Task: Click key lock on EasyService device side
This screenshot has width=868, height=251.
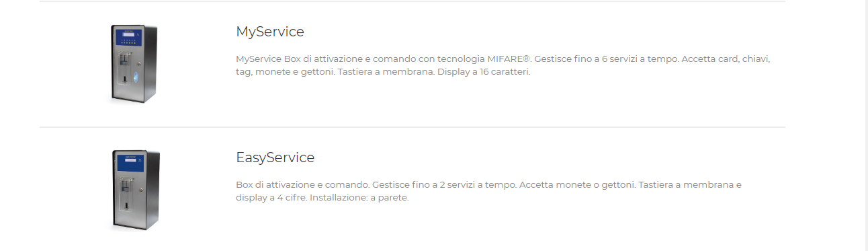Action: tap(140, 190)
